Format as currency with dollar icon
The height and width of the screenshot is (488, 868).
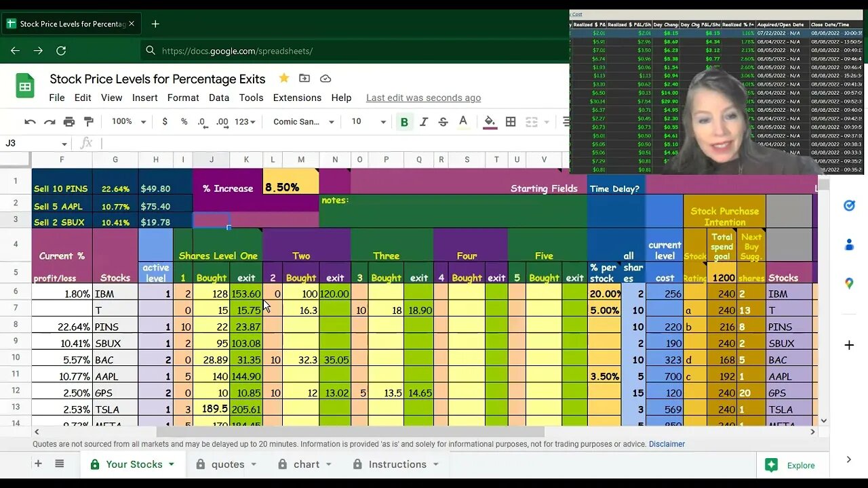click(x=165, y=122)
